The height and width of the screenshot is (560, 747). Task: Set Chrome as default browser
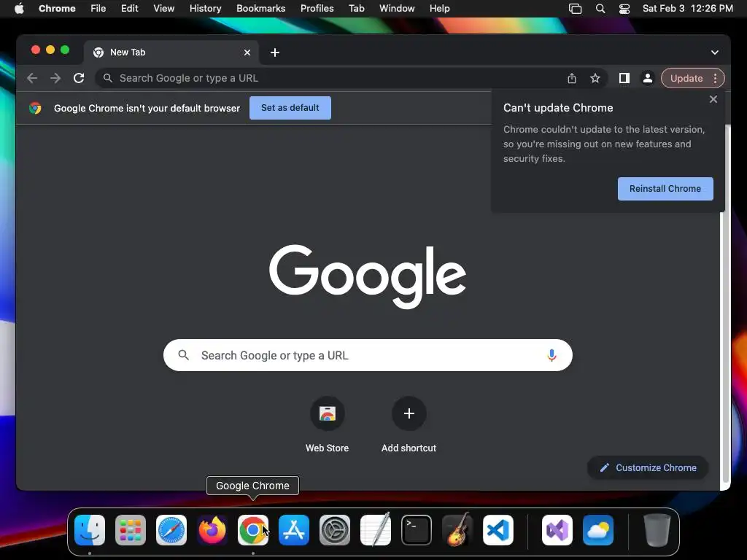coord(290,108)
